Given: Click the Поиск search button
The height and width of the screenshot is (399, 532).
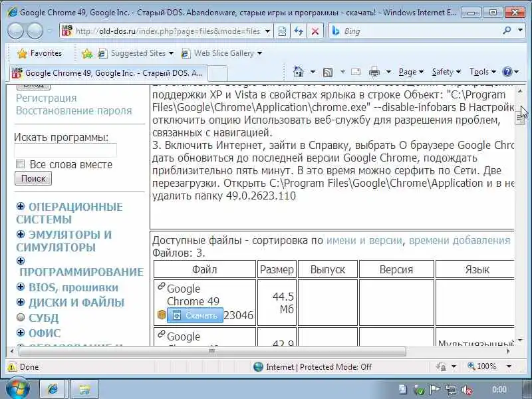Looking at the screenshot, I should [33, 178].
